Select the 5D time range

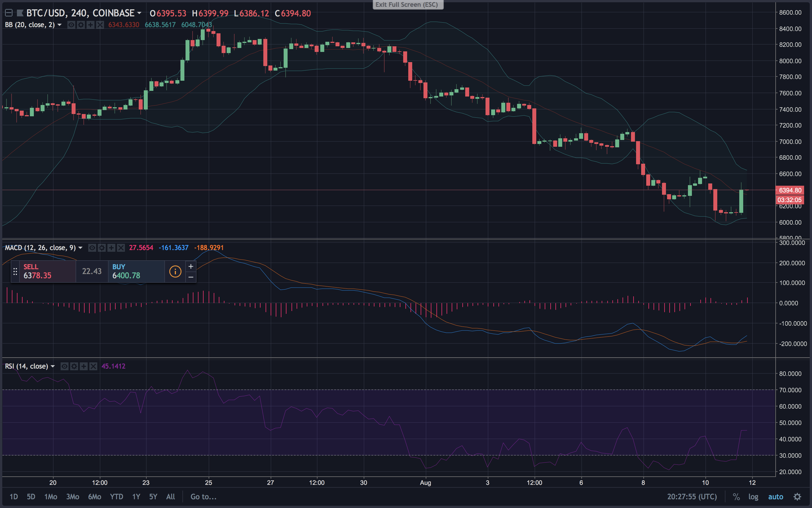pyautogui.click(x=31, y=497)
